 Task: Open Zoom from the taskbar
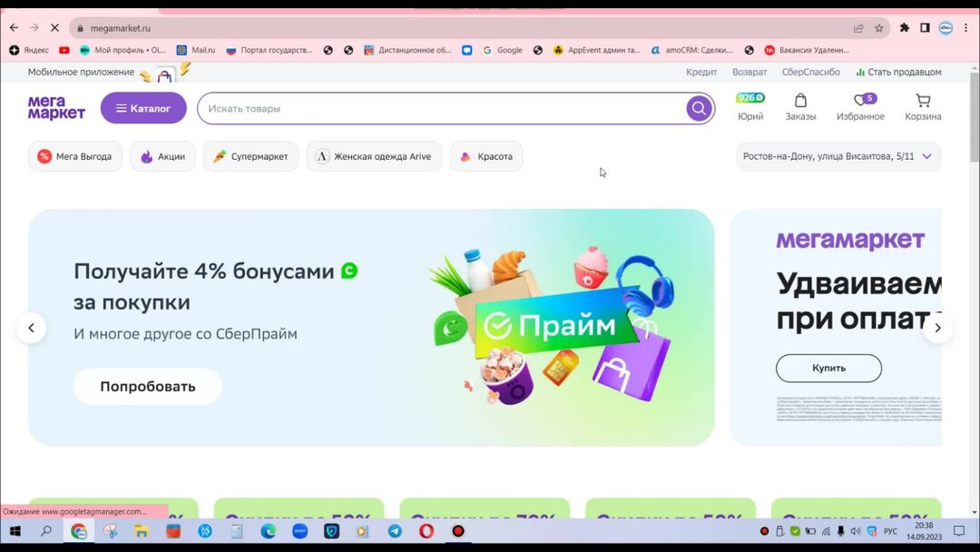pos(300,531)
